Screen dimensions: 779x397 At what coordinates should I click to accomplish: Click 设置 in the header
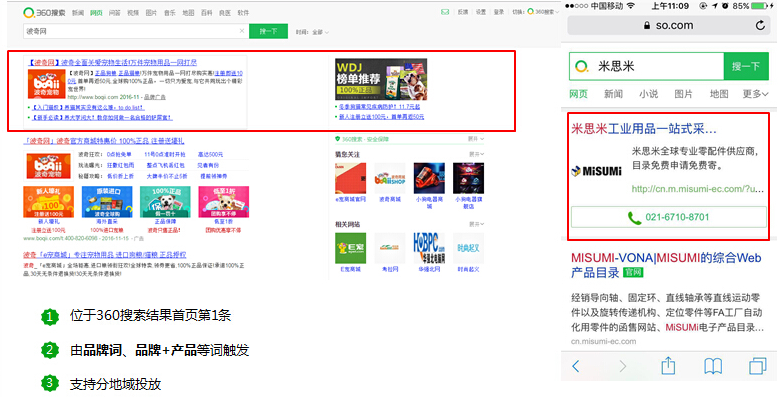tap(481, 12)
